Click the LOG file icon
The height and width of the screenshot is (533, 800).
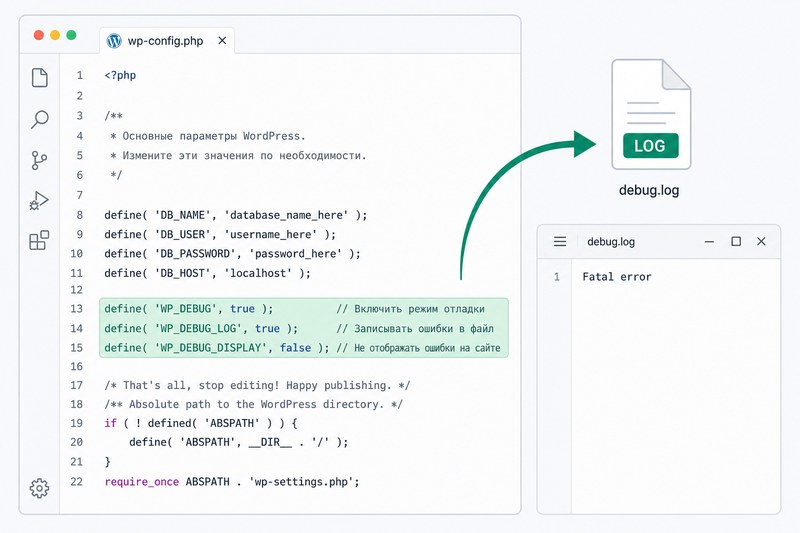point(651,114)
